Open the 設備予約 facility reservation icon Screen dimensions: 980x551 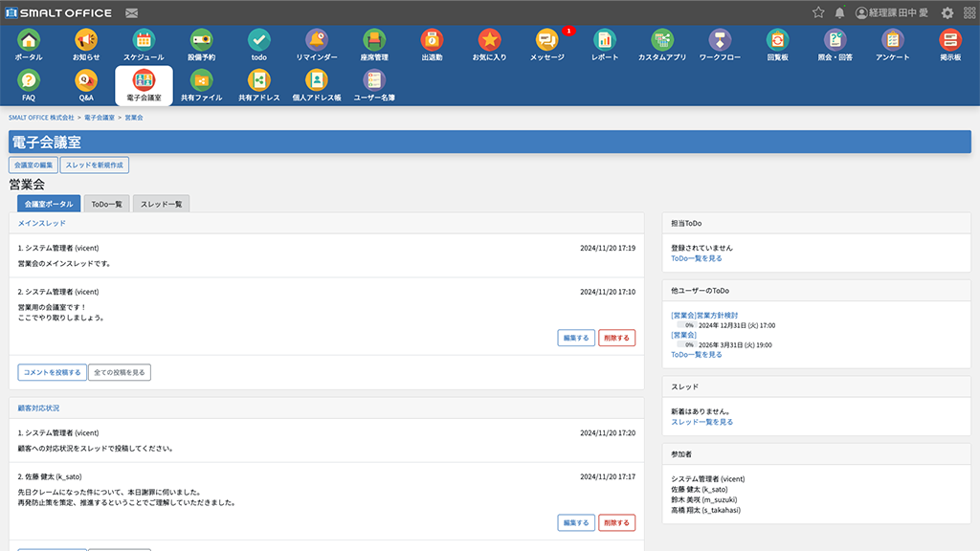201,40
